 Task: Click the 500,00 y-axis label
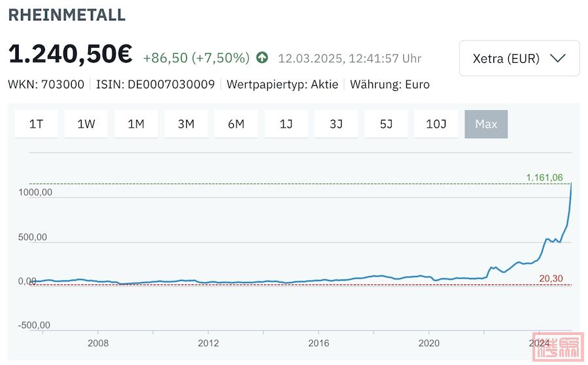[33, 237]
